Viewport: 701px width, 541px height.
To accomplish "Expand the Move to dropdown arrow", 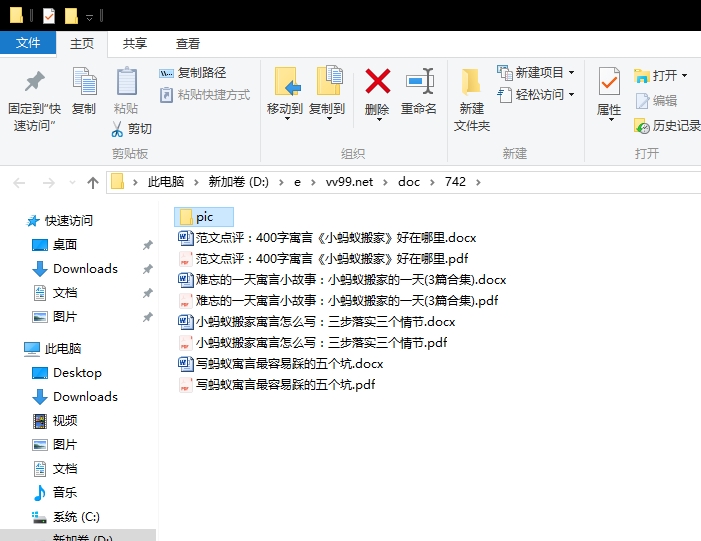I will pyautogui.click(x=287, y=119).
